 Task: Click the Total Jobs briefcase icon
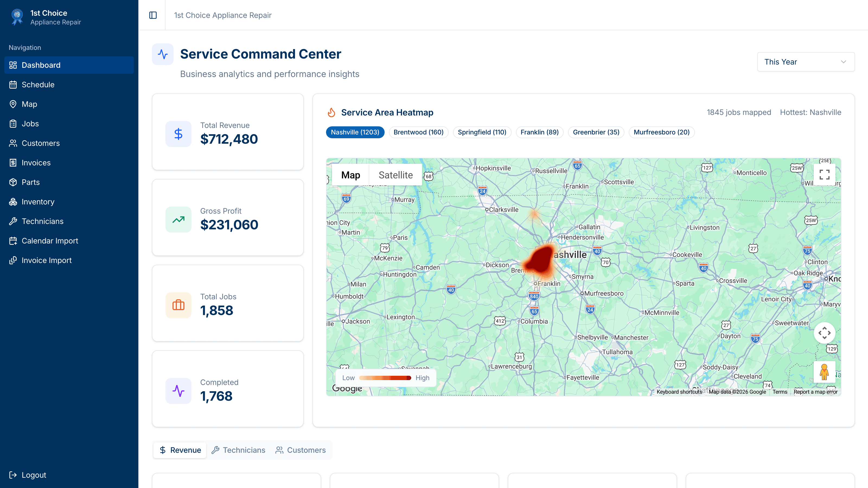[178, 305]
